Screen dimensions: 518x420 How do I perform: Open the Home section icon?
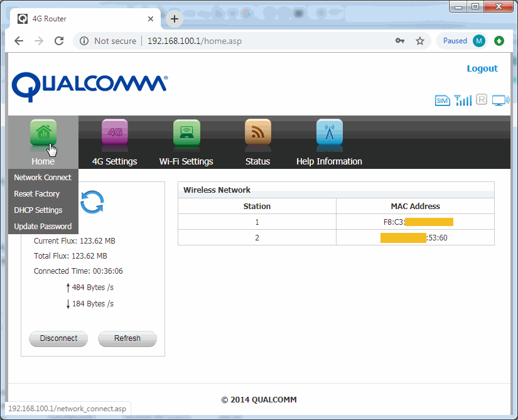tap(43, 132)
